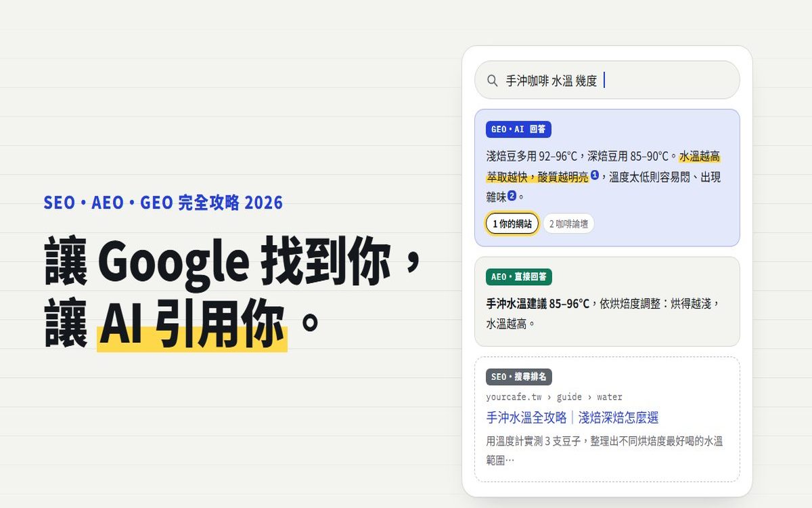Click the text 溫度太低則容易悶、出現
Viewport: 812px width, 508px height.
[x=665, y=177]
